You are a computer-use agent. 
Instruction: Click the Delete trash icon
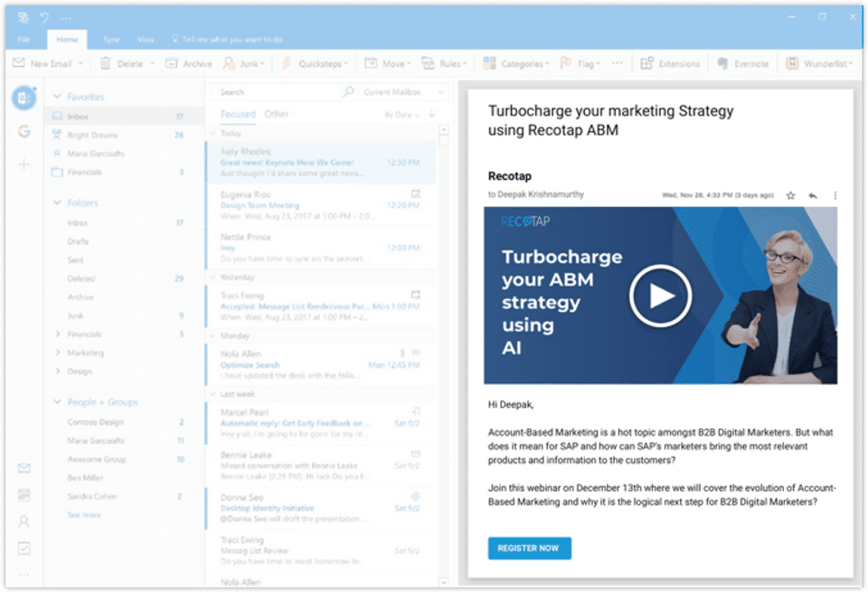[105, 63]
